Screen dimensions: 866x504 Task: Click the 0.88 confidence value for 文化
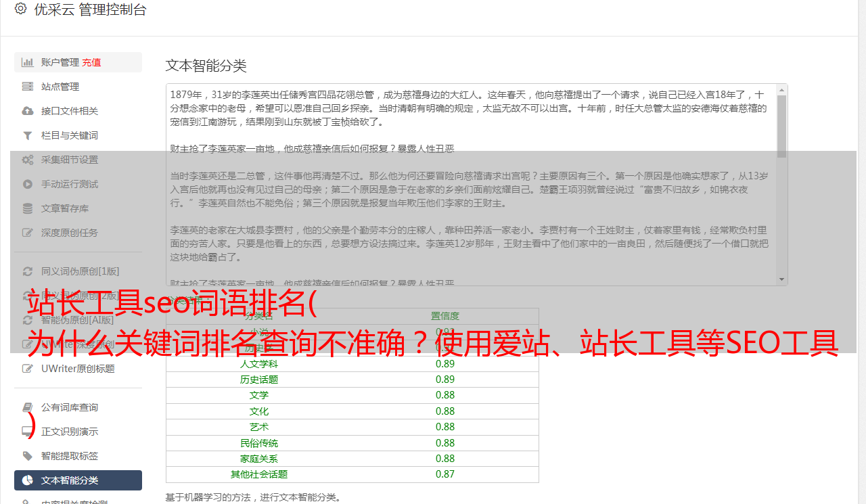[445, 411]
